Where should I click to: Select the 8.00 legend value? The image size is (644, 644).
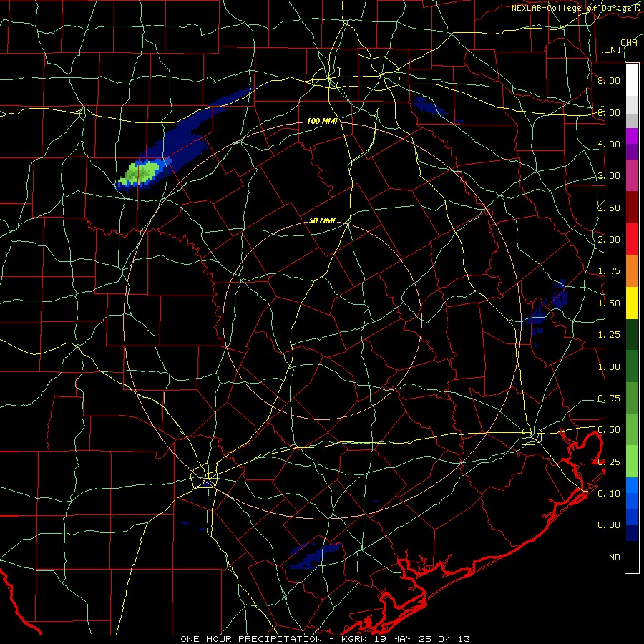pyautogui.click(x=609, y=80)
